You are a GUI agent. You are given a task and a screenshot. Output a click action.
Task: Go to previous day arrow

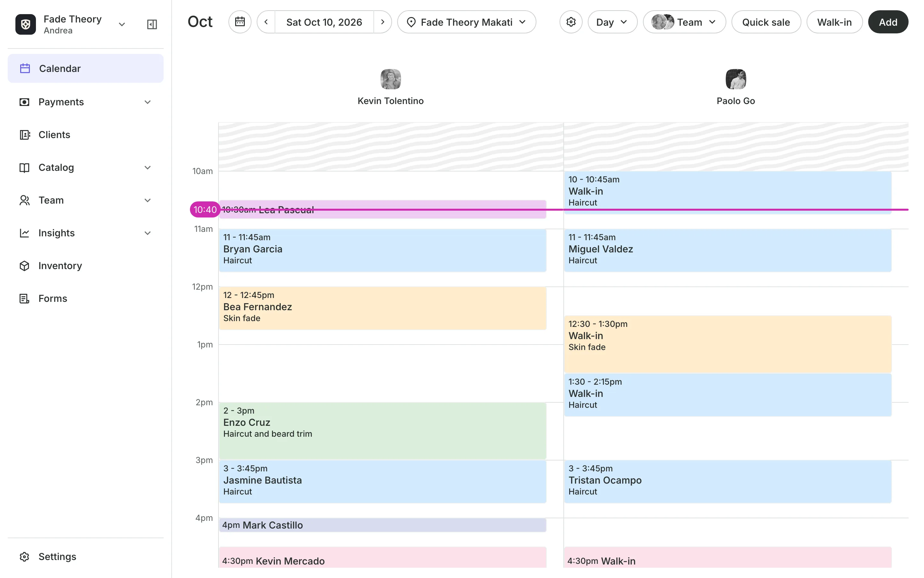click(x=266, y=22)
